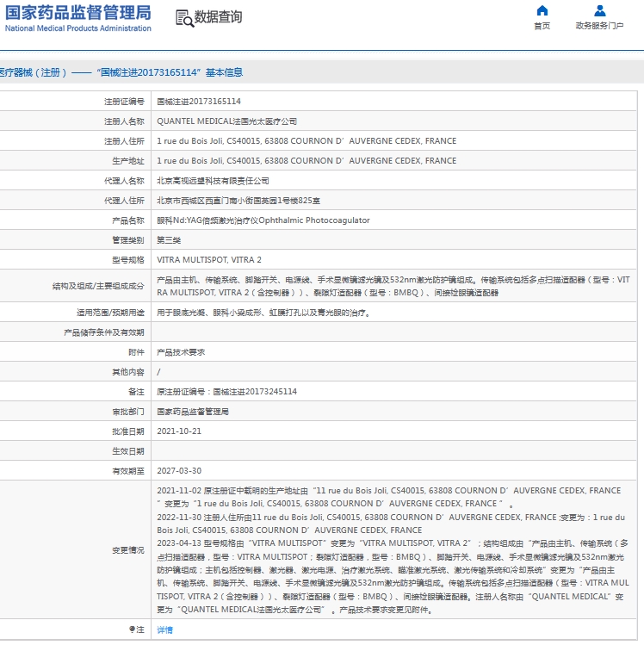Image resolution: width=644 pixels, height=645 pixels.
Task: Click the 医疗器械（注册）基本信息 header
Action: pos(121,72)
